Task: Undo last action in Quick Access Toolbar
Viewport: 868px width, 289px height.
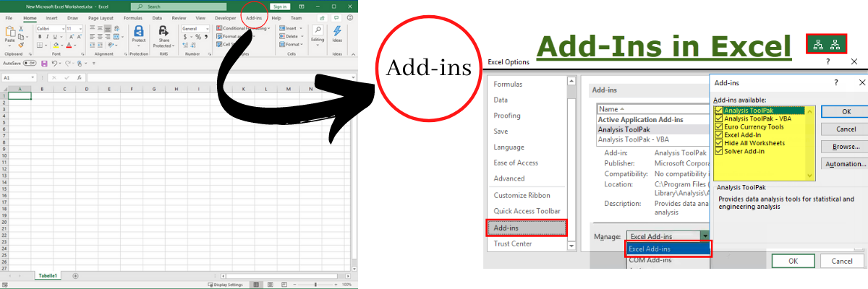Action: (x=54, y=64)
